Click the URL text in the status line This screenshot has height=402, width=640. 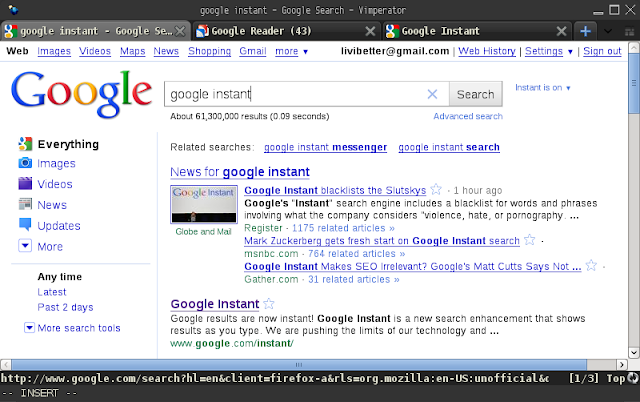pyautogui.click(x=274, y=378)
